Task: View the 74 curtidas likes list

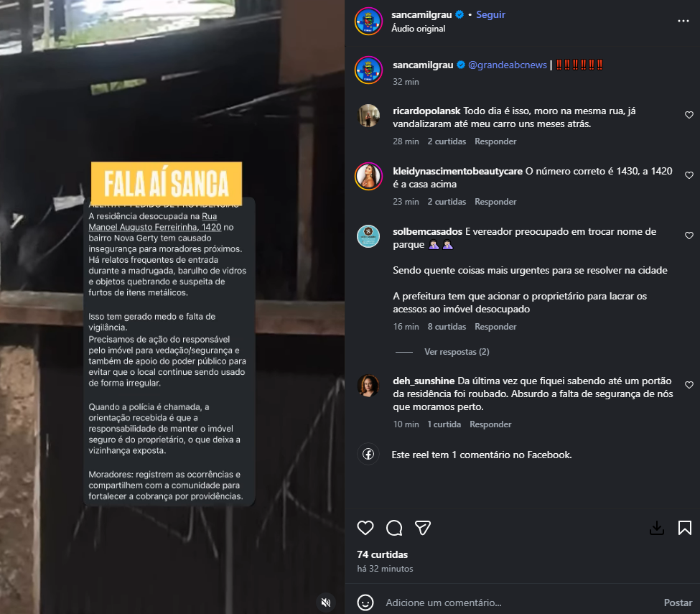Action: point(382,554)
